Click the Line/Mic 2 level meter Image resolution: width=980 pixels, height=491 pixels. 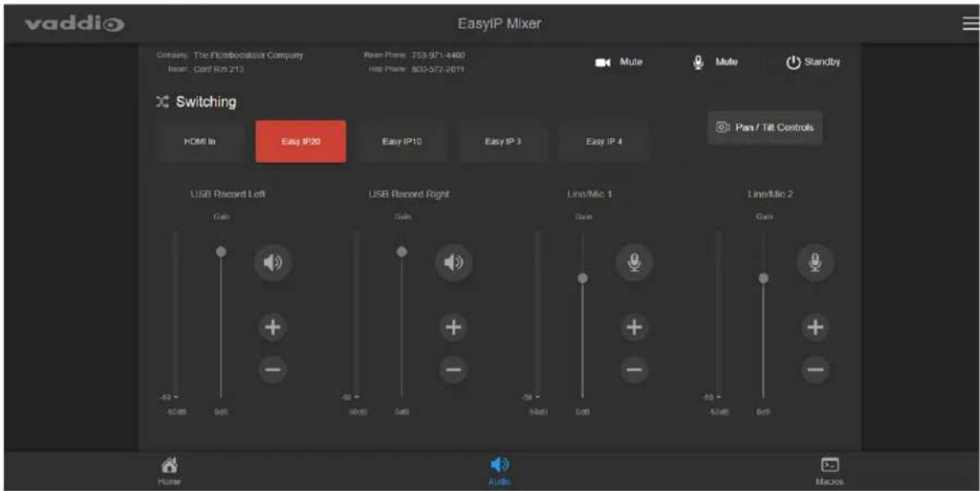click(718, 312)
